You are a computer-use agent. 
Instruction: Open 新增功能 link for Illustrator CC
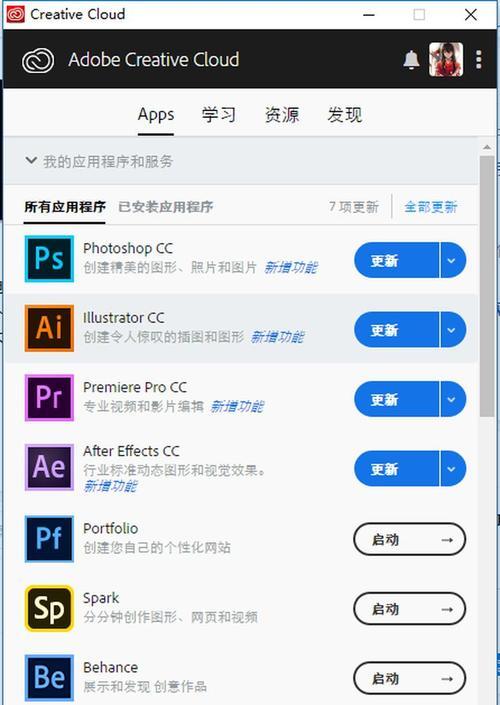point(277,337)
